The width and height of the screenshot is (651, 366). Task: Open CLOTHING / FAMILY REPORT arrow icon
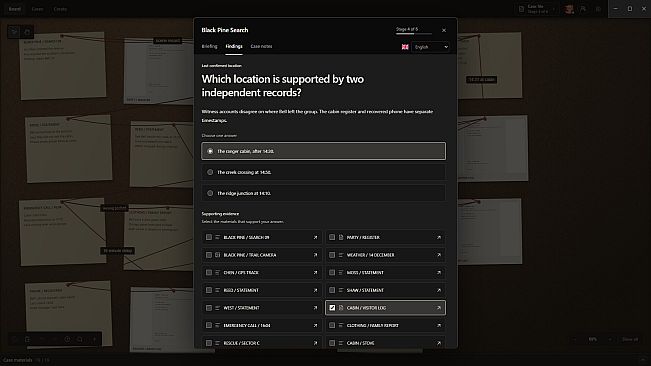pyautogui.click(x=438, y=325)
